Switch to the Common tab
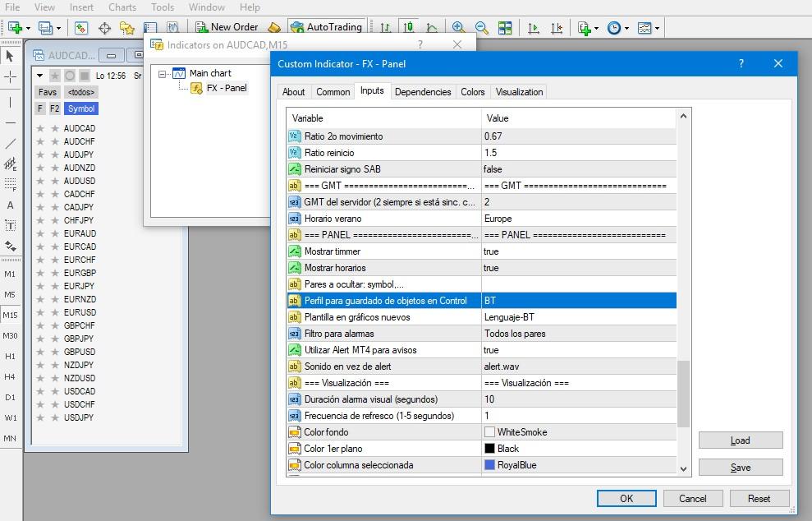This screenshot has width=812, height=521. coord(333,92)
